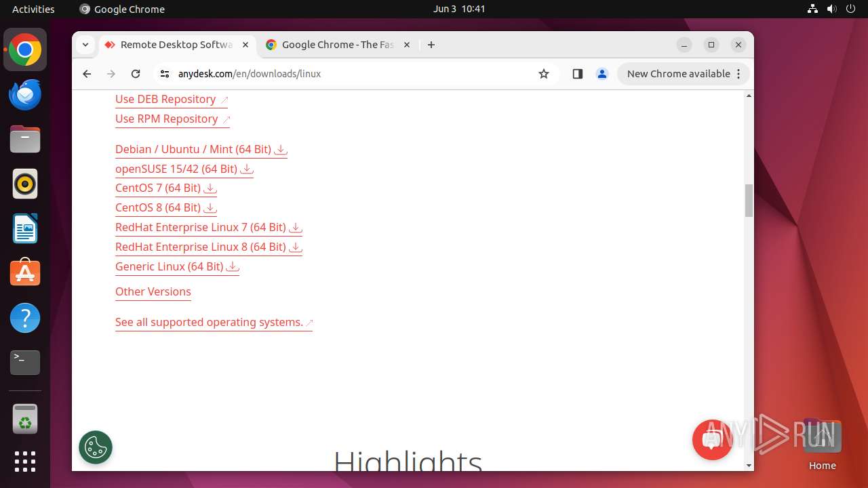This screenshot has height=488, width=868.
Task: Open power menu icon in top bar
Action: (851, 9)
